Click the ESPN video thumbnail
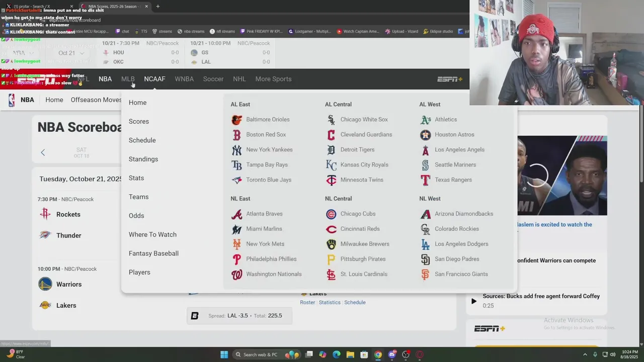This screenshot has height=362, width=644. [x=562, y=175]
